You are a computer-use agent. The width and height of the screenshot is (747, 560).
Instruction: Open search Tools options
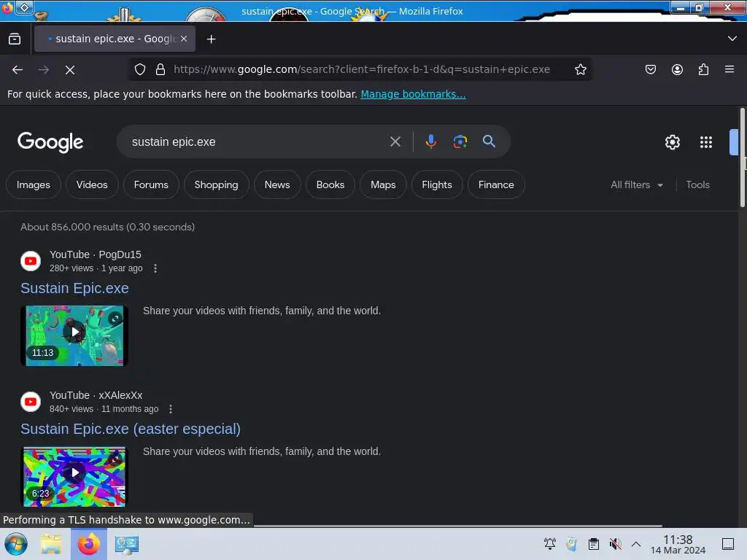[x=697, y=184]
